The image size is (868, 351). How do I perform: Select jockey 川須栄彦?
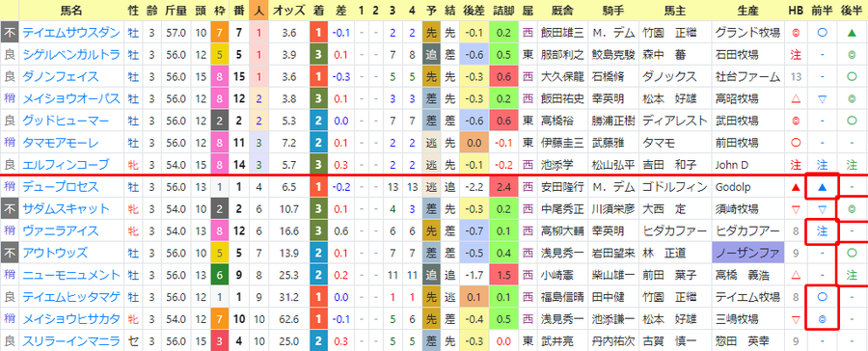[612, 209]
